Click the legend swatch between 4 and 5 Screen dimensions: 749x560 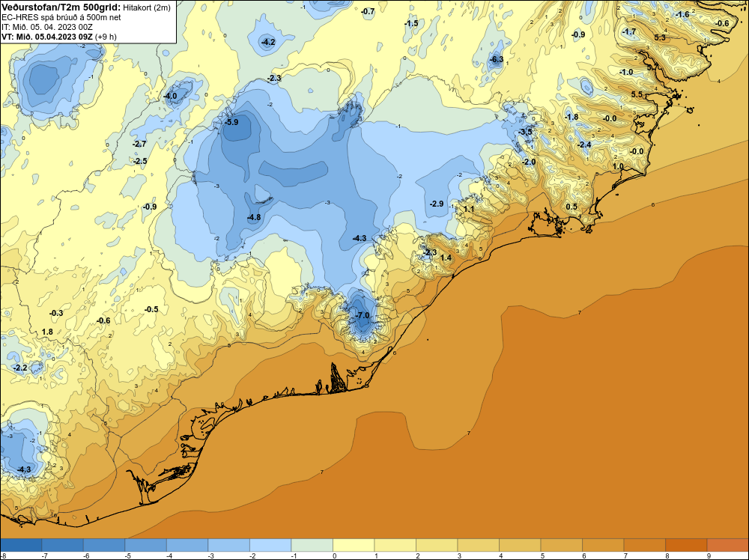520,545
